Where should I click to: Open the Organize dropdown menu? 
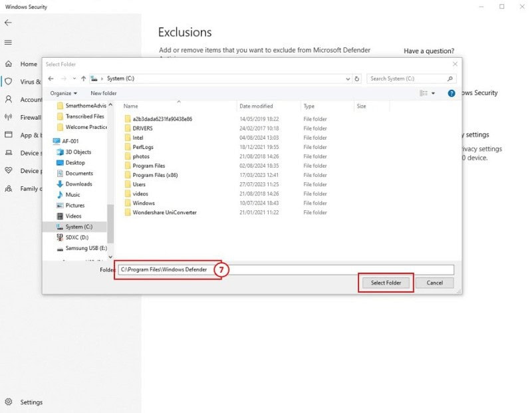[63, 93]
